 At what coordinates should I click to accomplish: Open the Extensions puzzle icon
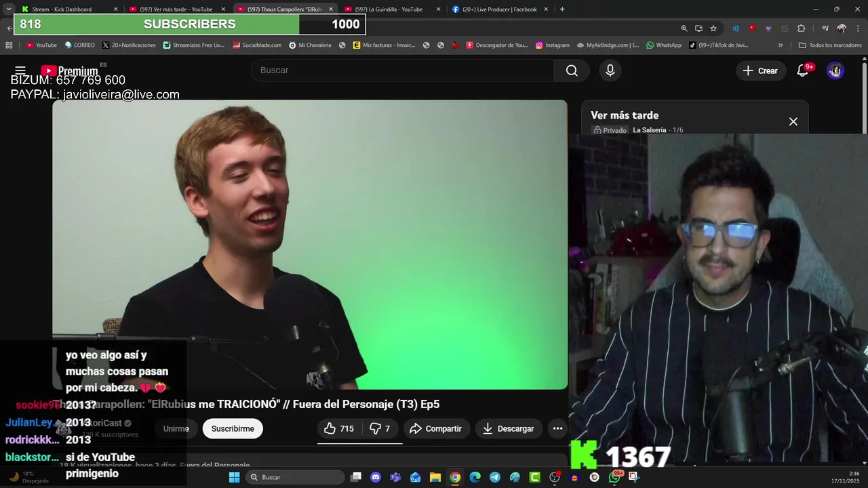coord(802,28)
